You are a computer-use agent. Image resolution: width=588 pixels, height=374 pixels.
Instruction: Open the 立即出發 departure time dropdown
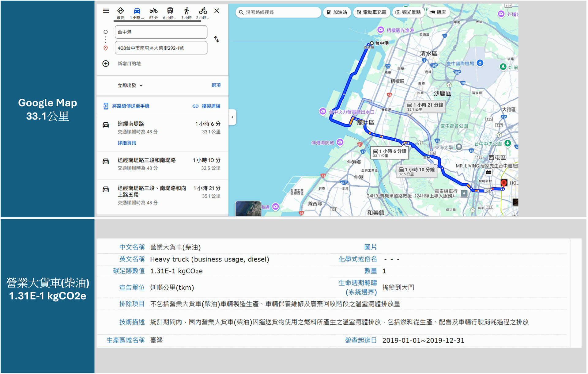coord(130,86)
